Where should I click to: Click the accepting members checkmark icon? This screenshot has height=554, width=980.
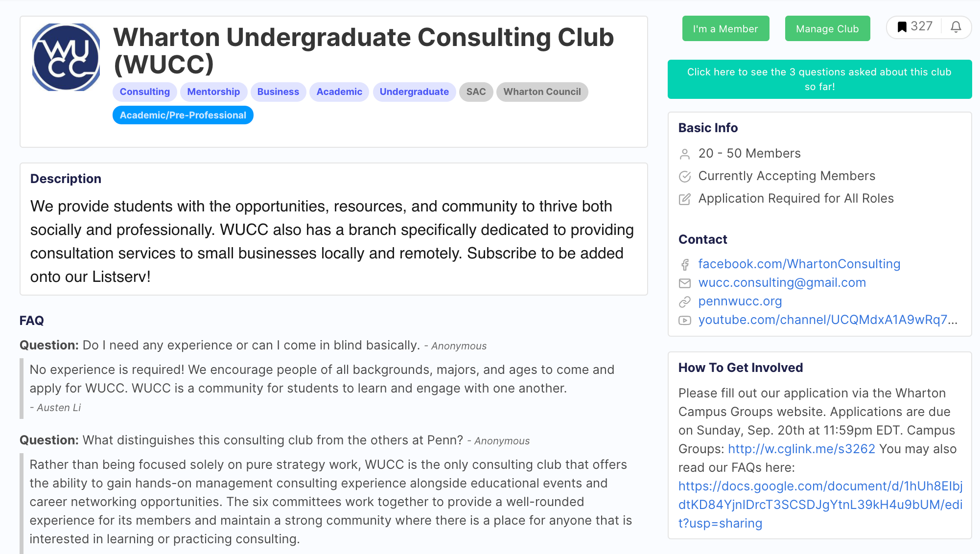(x=685, y=177)
